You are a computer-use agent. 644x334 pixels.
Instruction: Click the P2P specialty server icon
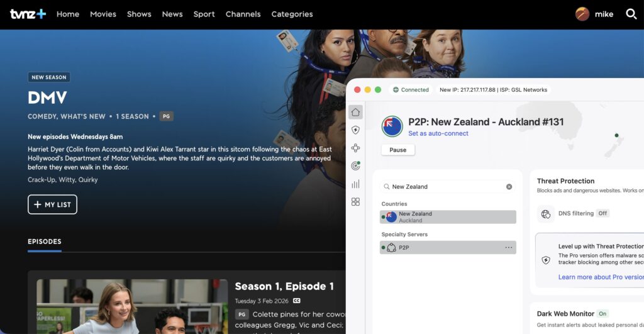[x=391, y=247]
